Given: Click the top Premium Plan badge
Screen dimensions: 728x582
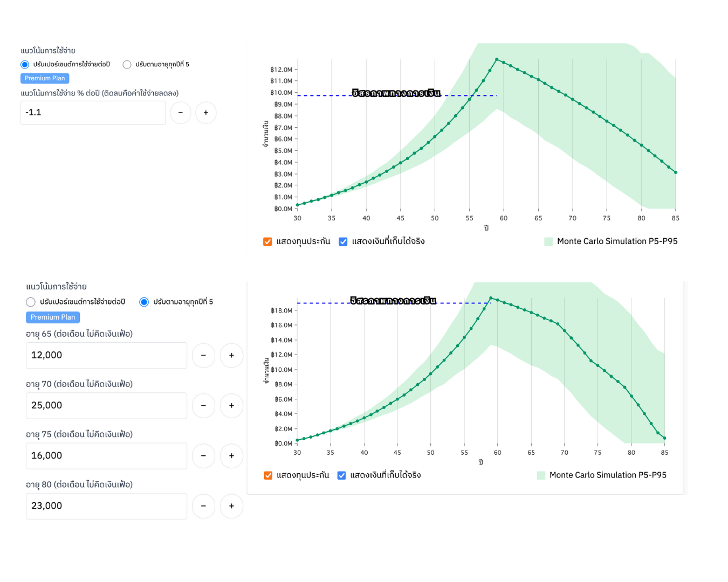Looking at the screenshot, I should 45,78.
